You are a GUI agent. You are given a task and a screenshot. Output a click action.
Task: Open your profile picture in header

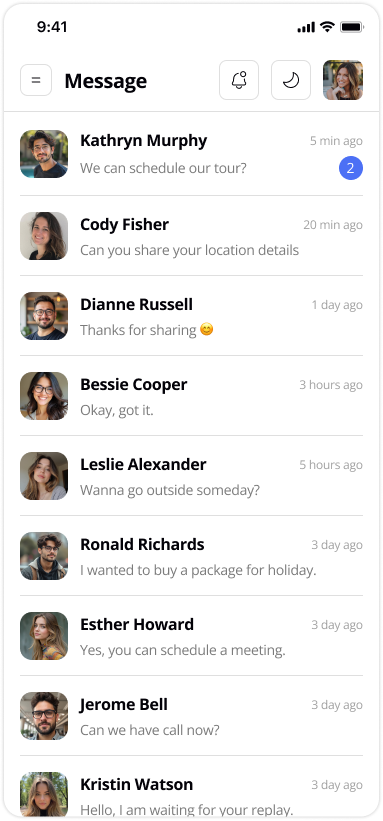[x=343, y=80]
